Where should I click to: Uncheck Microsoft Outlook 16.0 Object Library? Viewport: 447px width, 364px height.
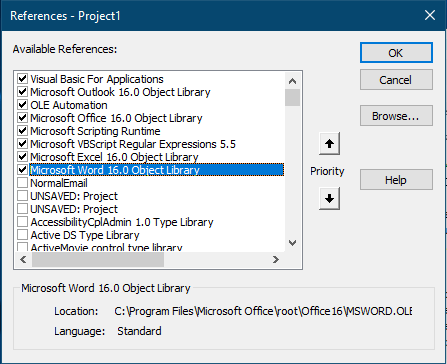[22, 92]
